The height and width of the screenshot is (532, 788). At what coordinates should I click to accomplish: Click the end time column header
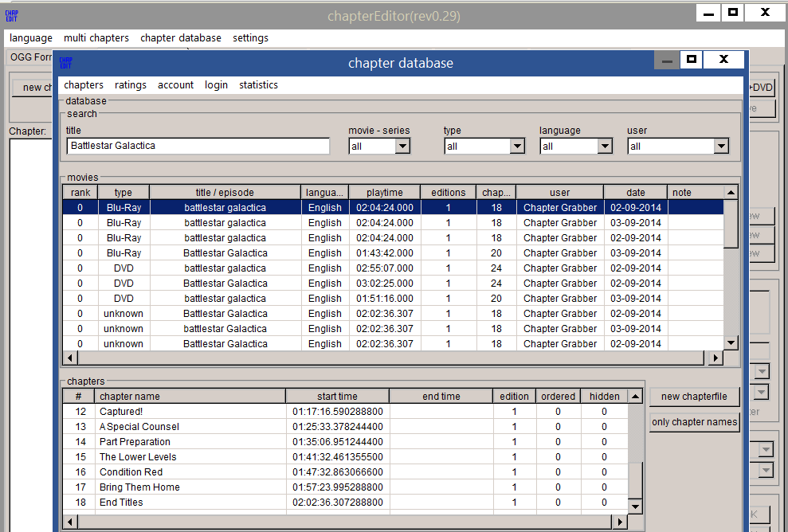pyautogui.click(x=441, y=397)
